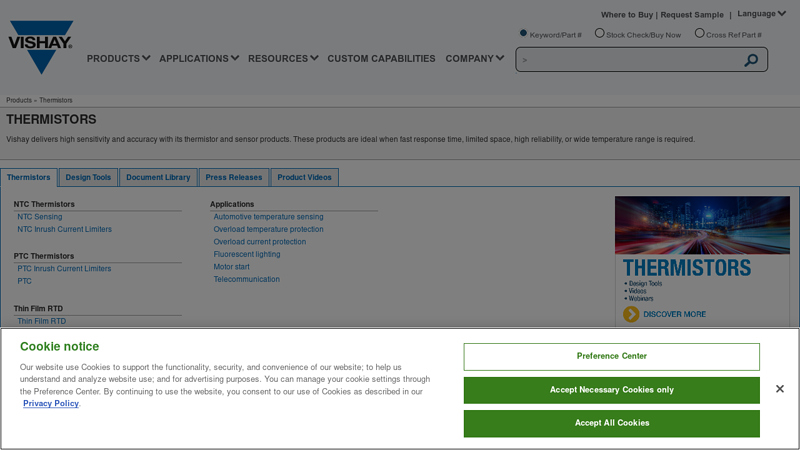Image resolution: width=800 pixels, height=450 pixels.
Task: Open PTC Inrush Current Limiters link
Action: coord(64,269)
